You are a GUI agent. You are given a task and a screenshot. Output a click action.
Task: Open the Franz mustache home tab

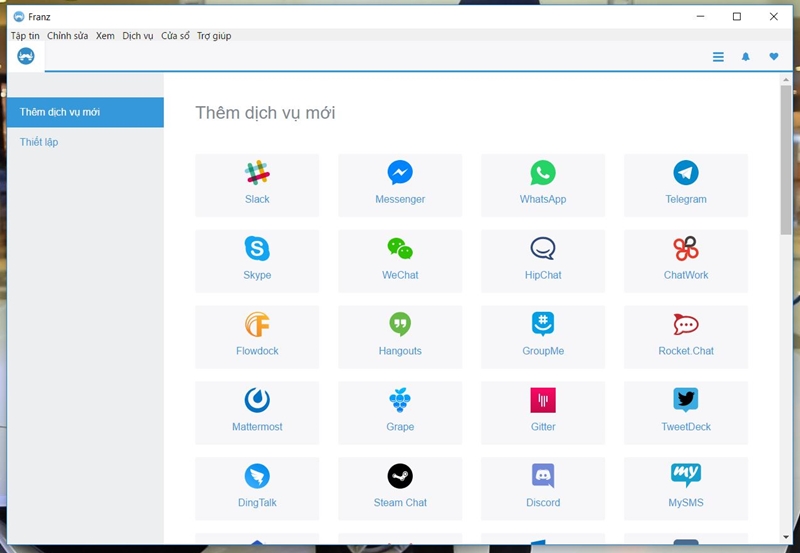26,56
